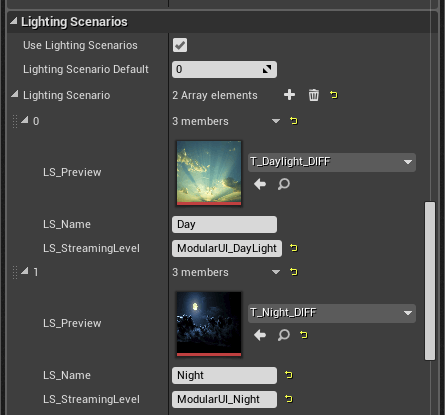Use selected asset arrow for T_Night_DIFF
This screenshot has height=415, width=445.
click(x=260, y=335)
